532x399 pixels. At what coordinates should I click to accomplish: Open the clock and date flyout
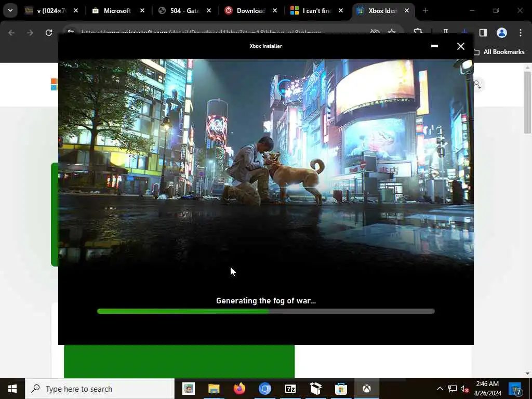[x=487, y=389]
